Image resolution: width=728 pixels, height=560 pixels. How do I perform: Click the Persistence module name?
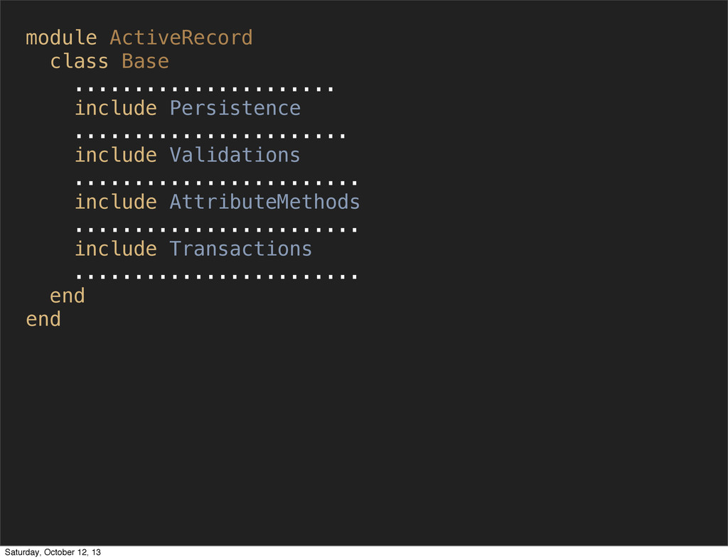tap(235, 108)
